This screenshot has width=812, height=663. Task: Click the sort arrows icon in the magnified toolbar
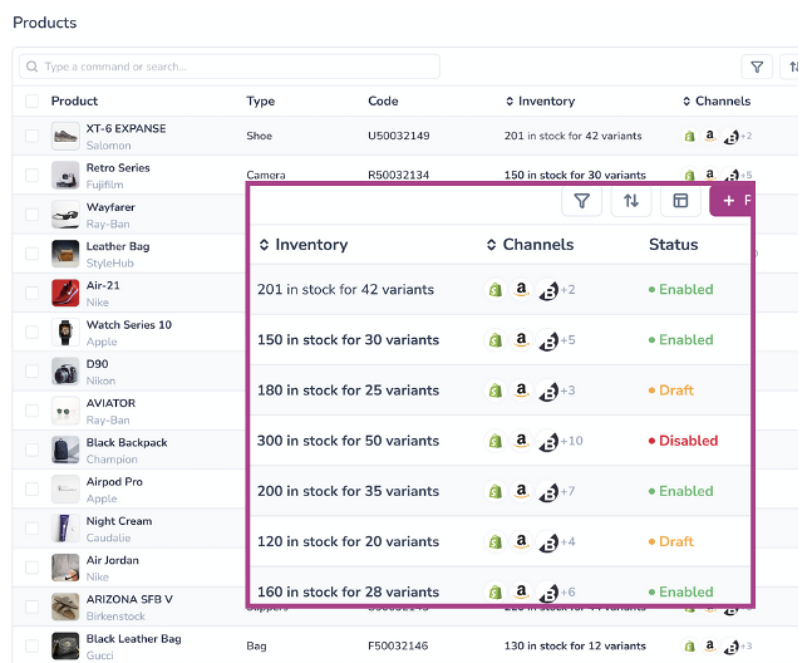[631, 201]
